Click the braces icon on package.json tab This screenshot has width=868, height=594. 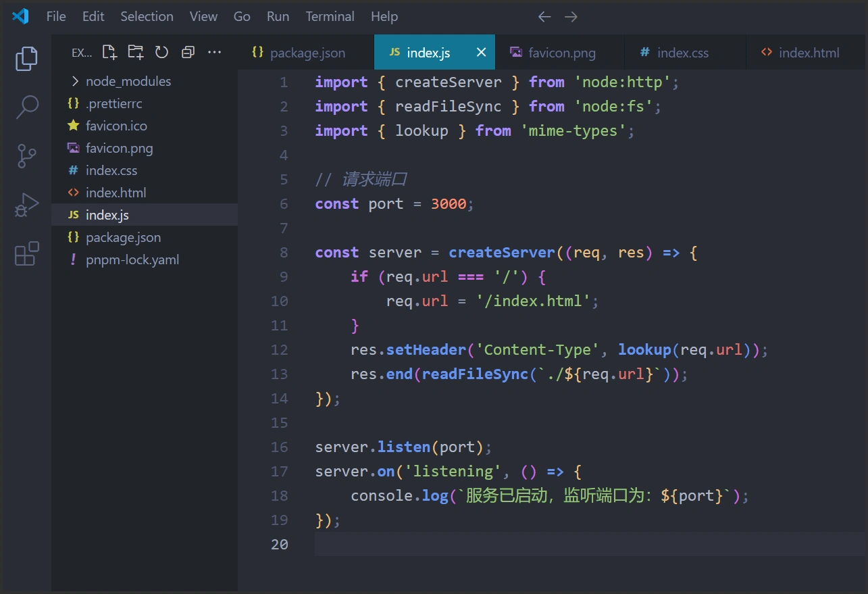point(257,52)
